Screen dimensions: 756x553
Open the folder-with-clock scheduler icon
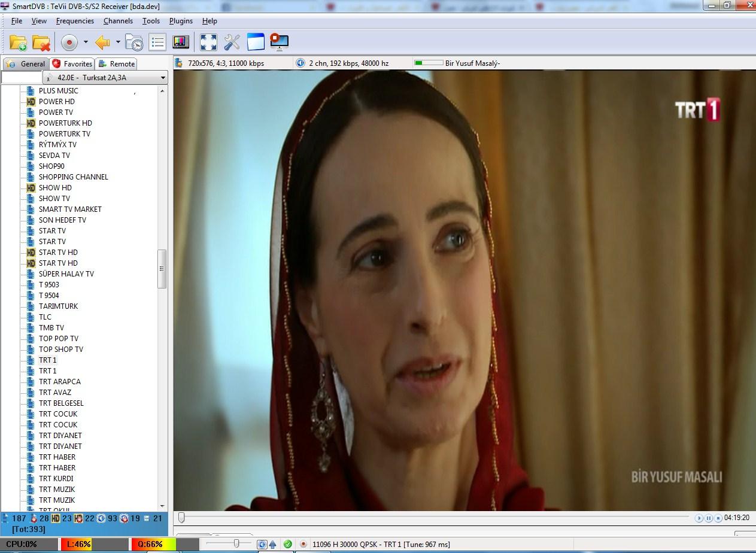point(134,42)
